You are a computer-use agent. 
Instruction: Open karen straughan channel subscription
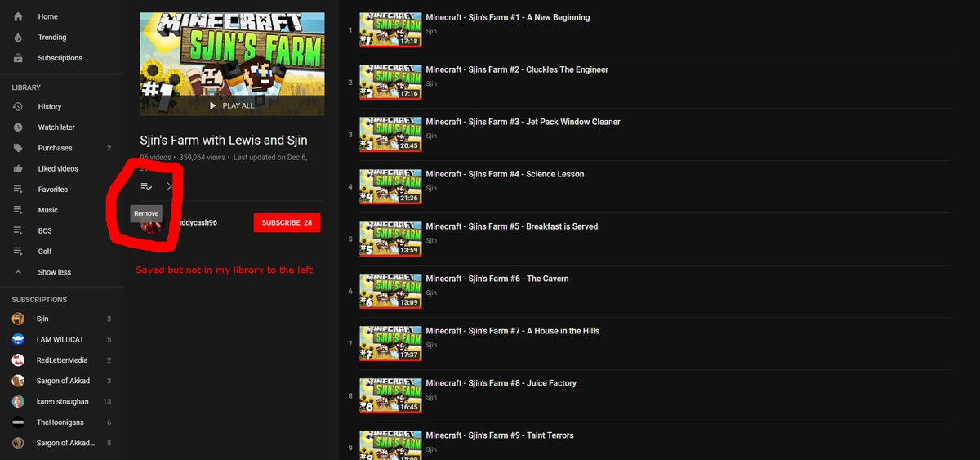coord(61,401)
